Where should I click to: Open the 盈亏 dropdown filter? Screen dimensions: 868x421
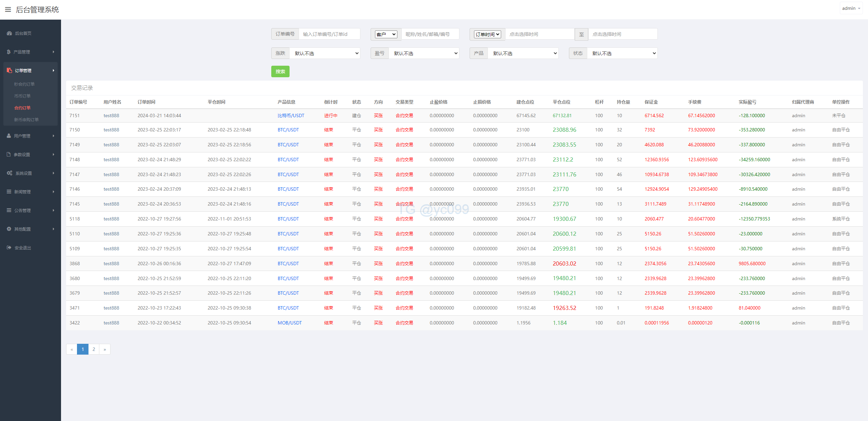coord(424,54)
